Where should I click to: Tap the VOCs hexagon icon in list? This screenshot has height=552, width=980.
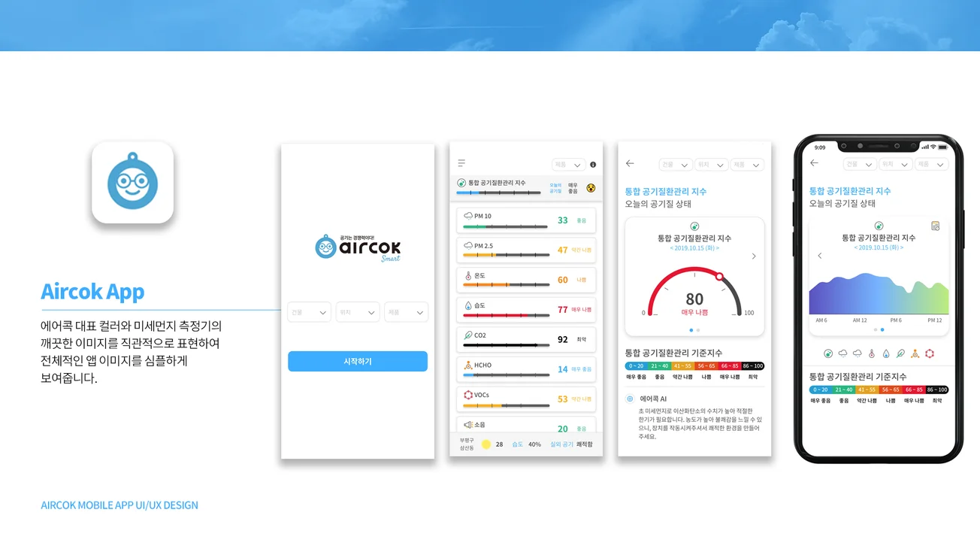tap(468, 395)
